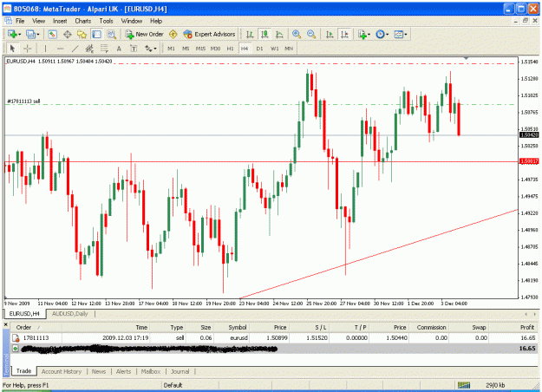Switch to the Journal tab
The height and width of the screenshot is (392, 542).
180,371
